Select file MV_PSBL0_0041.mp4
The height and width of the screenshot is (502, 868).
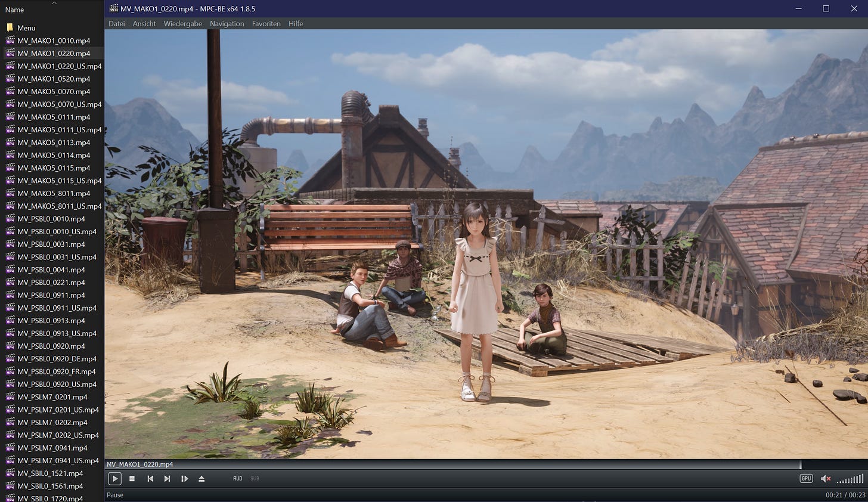pos(52,269)
